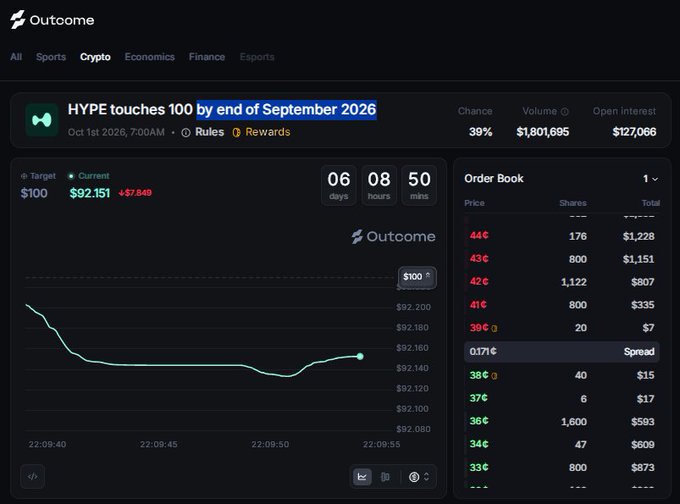Click the 06 days countdown box
The height and width of the screenshot is (504, 680).
(x=339, y=185)
